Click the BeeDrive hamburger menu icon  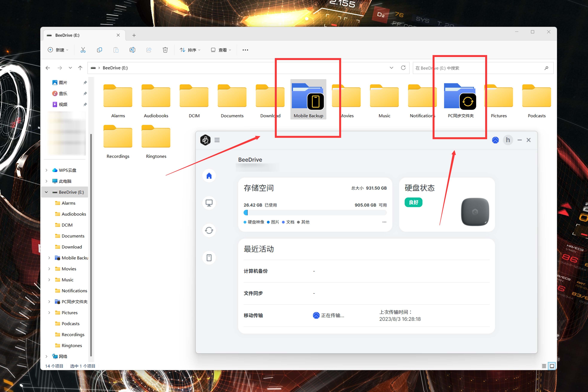(x=217, y=140)
